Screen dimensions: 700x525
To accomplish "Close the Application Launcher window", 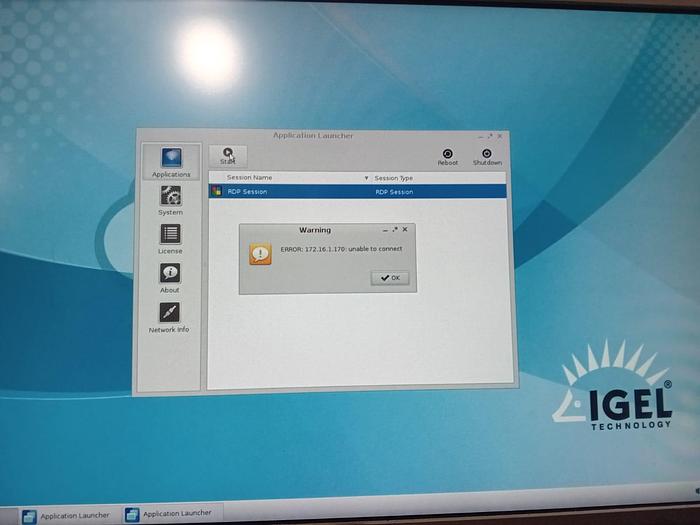I will click(500, 136).
